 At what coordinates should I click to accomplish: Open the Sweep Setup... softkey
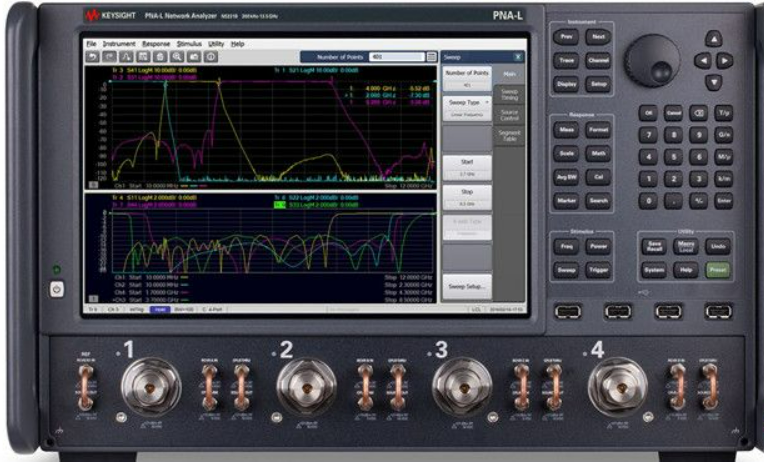click(x=467, y=287)
